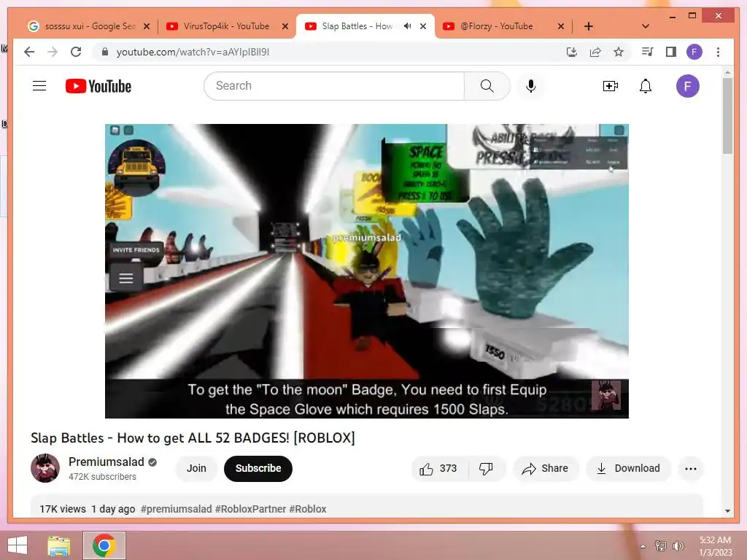Switch to VirusTop4ik YouTube tab
Image resolution: width=747 pixels, height=560 pixels.
[226, 26]
